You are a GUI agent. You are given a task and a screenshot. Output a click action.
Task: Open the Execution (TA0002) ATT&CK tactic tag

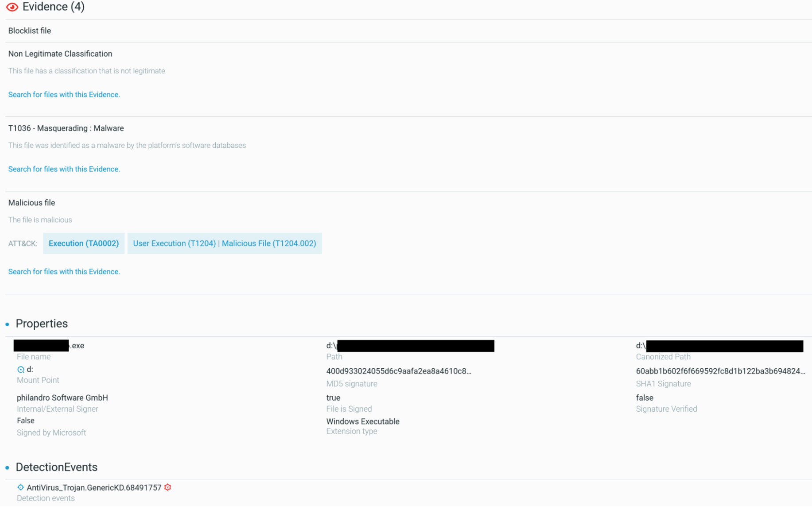pos(84,243)
